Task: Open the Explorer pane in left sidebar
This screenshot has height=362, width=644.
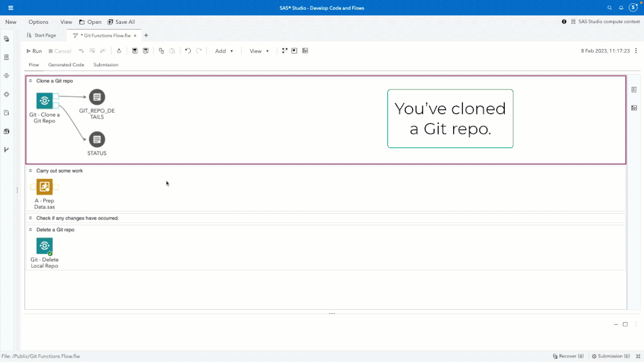Action: point(6,39)
